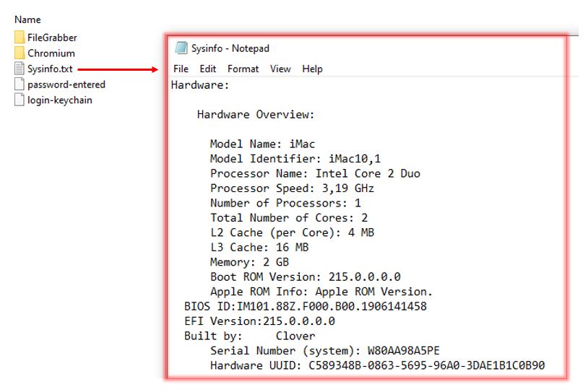Screen dimensions: 588x392
Task: Select the password-entered file name
Action: [66, 84]
